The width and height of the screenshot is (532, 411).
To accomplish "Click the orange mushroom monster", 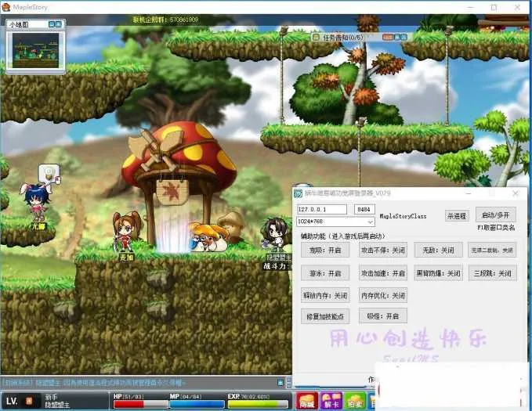I will coord(208,236).
